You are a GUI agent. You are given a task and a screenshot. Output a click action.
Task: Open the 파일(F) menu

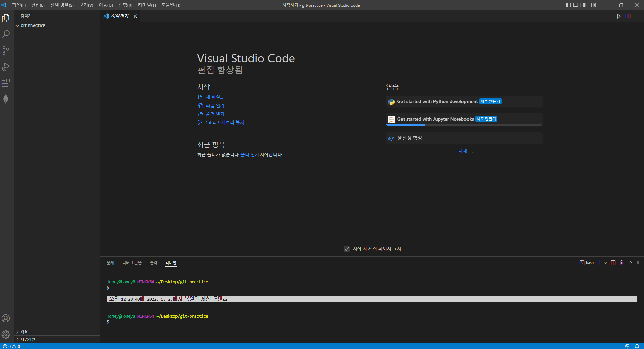(x=19, y=5)
